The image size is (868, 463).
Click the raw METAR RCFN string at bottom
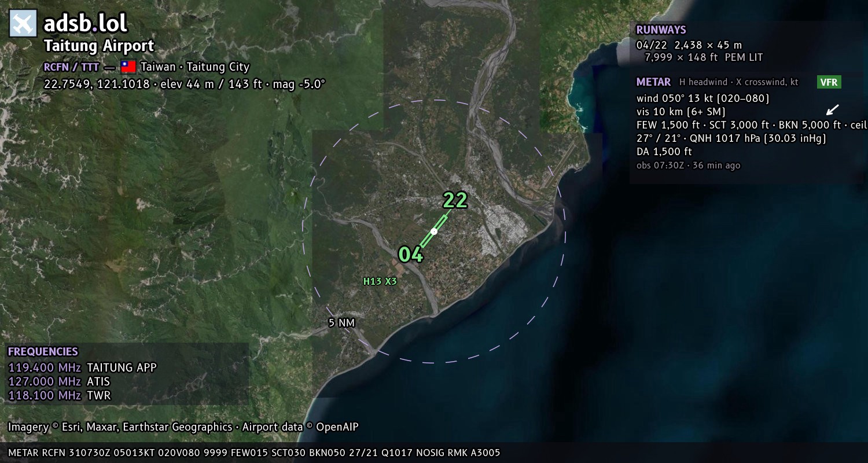(254, 453)
